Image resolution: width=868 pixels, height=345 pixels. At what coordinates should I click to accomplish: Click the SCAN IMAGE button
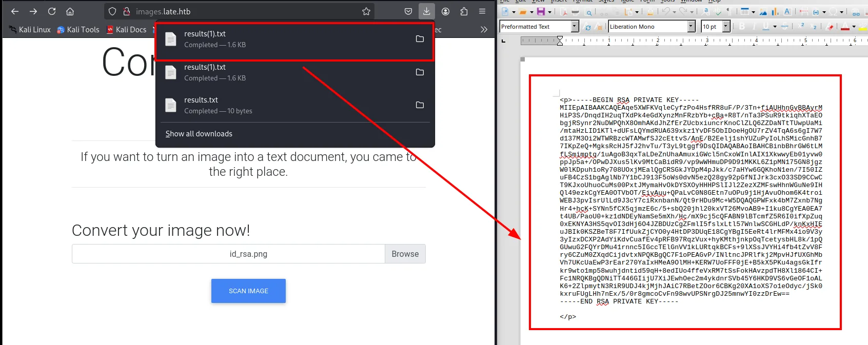click(248, 291)
